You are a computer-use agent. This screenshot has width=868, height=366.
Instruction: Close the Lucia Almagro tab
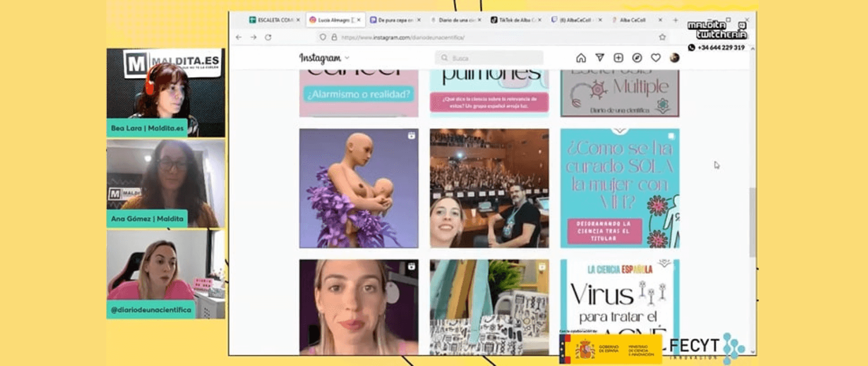[x=359, y=20]
